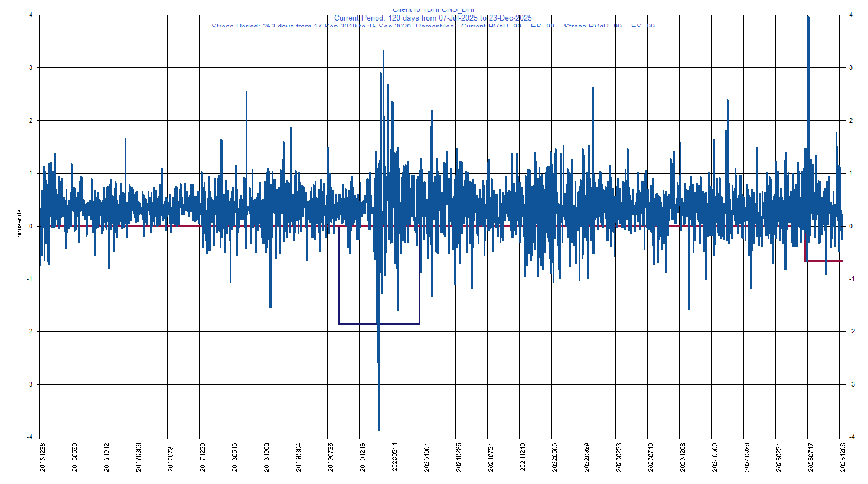Click the 20200511 x-axis date label

(394, 457)
